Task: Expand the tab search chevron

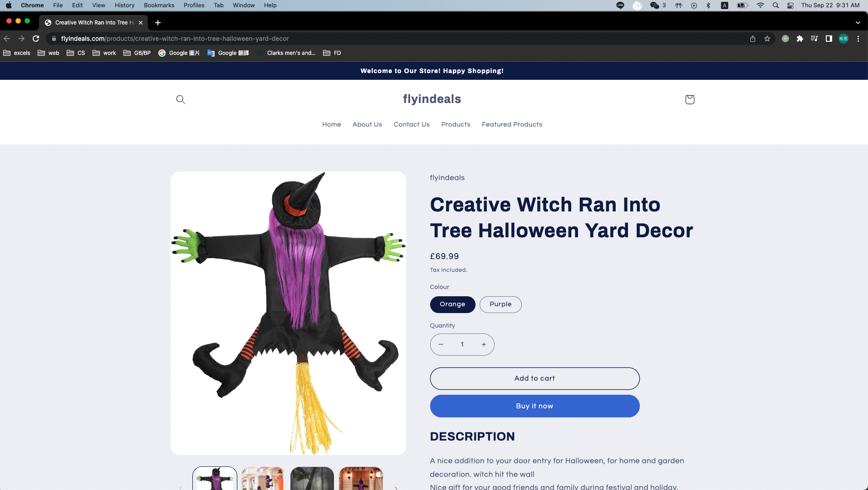Action: [858, 22]
